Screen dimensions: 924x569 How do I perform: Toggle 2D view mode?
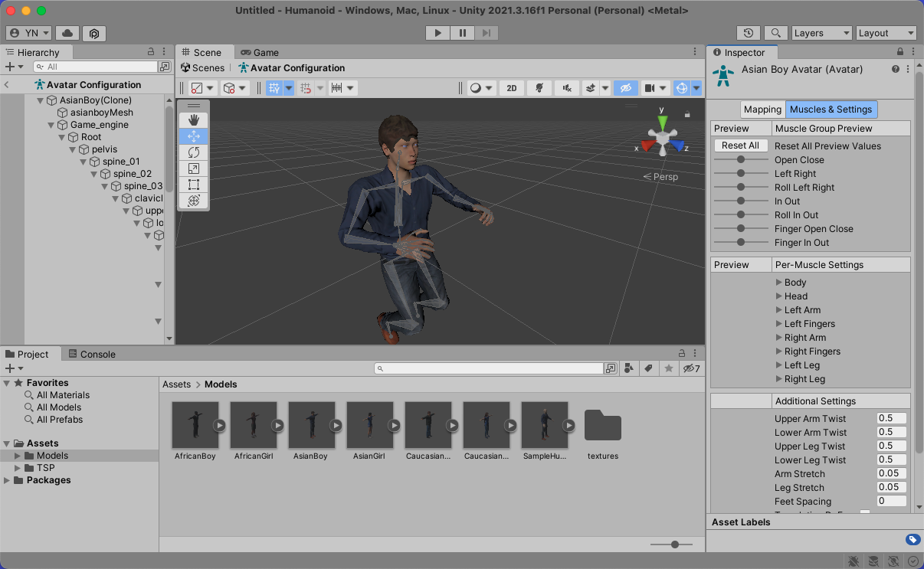coord(512,88)
